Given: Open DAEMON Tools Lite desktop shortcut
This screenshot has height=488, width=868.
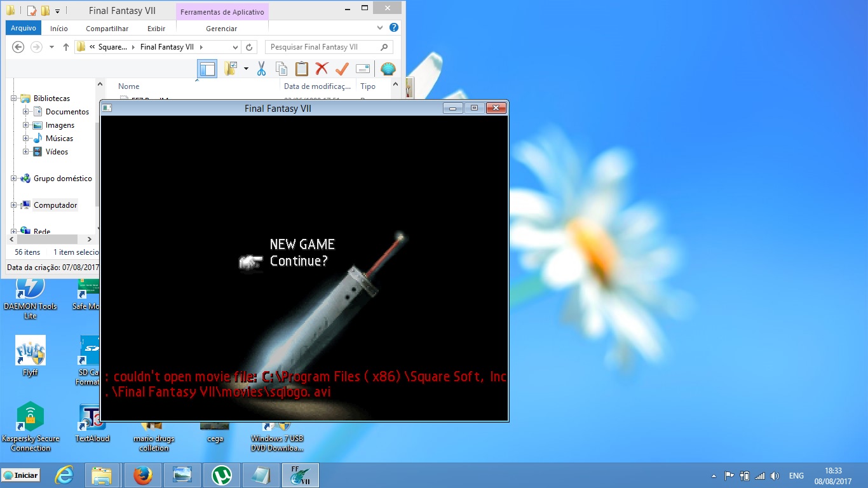Looking at the screenshot, I should 31,297.
